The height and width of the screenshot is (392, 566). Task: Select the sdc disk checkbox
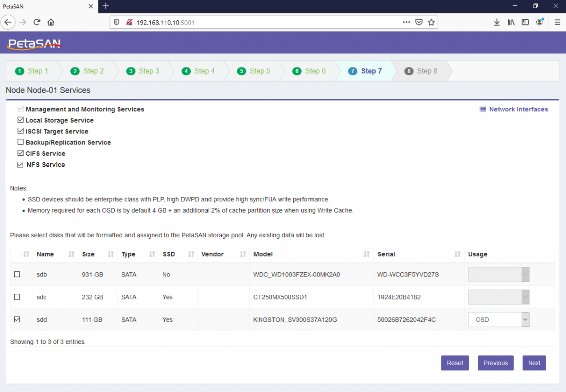point(17,297)
